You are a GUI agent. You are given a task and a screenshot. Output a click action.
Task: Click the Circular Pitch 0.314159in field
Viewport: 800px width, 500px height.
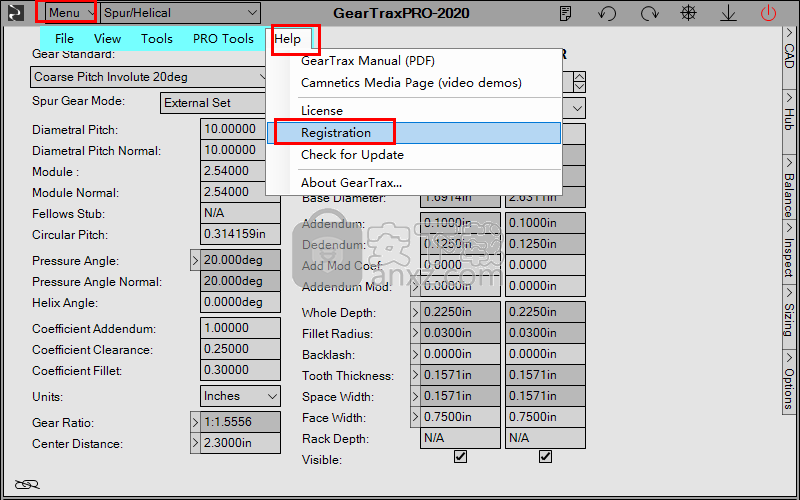pos(240,234)
